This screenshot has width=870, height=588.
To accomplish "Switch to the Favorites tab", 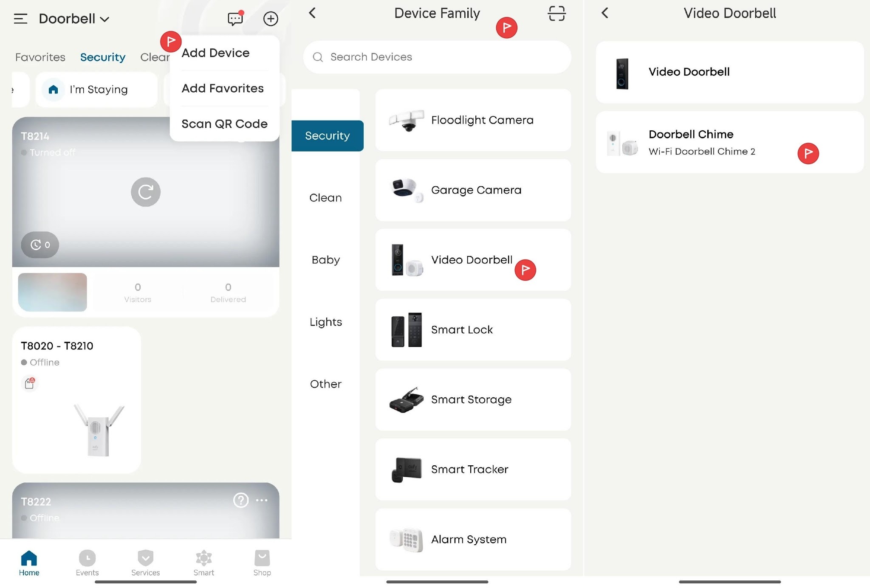I will coord(40,57).
